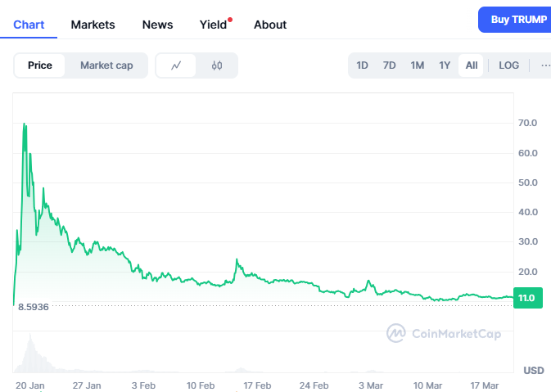Click the 60.0 axis value
551x392 pixels.
527,153
